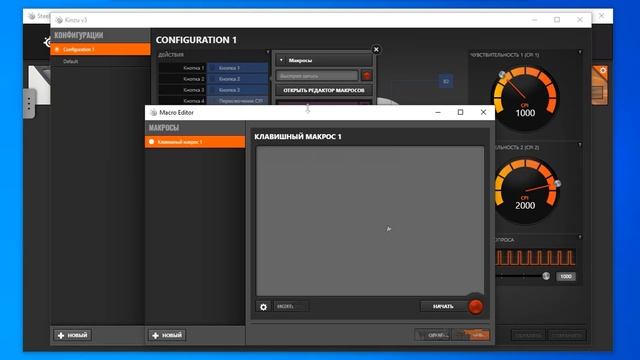Close the Kinzu v3 window
The image size is (640, 360).
pos(580,20)
